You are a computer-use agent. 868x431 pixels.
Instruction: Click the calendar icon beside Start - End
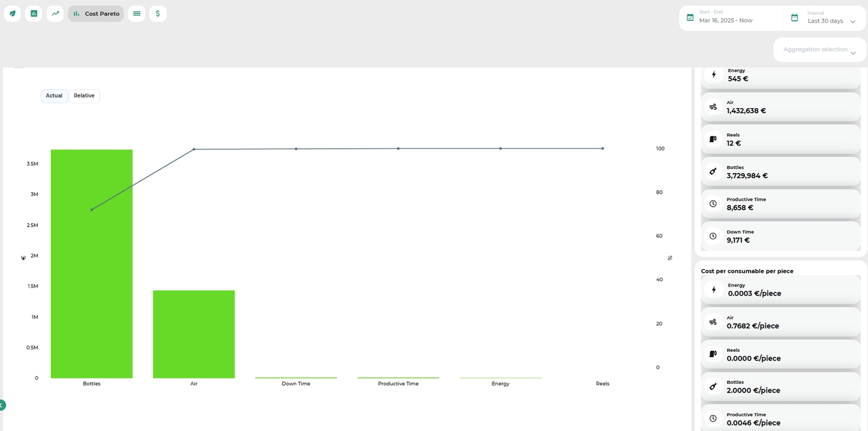tap(690, 18)
